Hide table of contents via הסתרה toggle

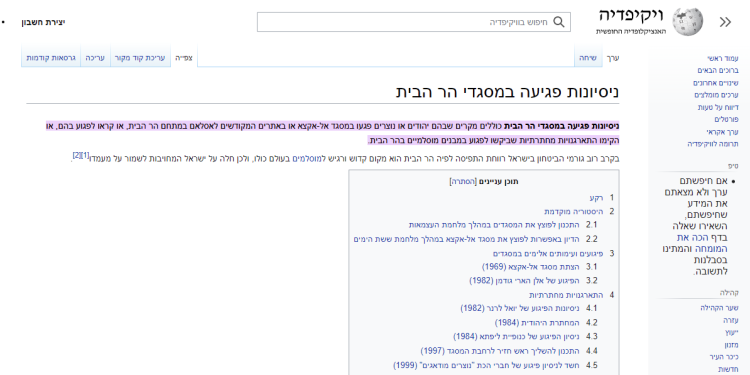[x=463, y=182]
